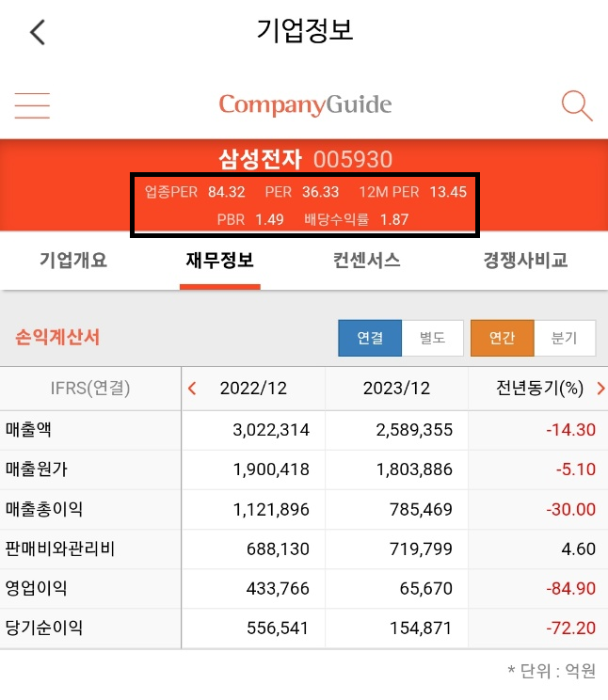608x700 pixels.
Task: Click 매출총이익 change -30.00
Action: pyautogui.click(x=571, y=509)
